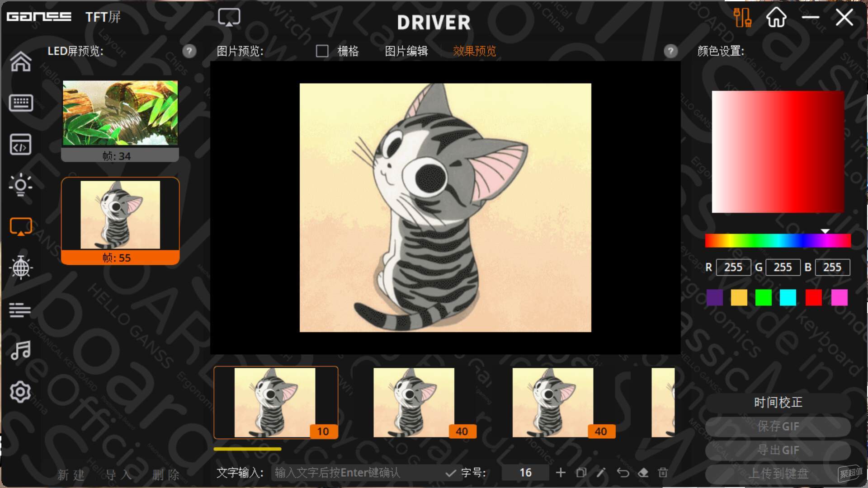Open help next to 颜色设置
This screenshot has height=488, width=868.
pyautogui.click(x=670, y=51)
